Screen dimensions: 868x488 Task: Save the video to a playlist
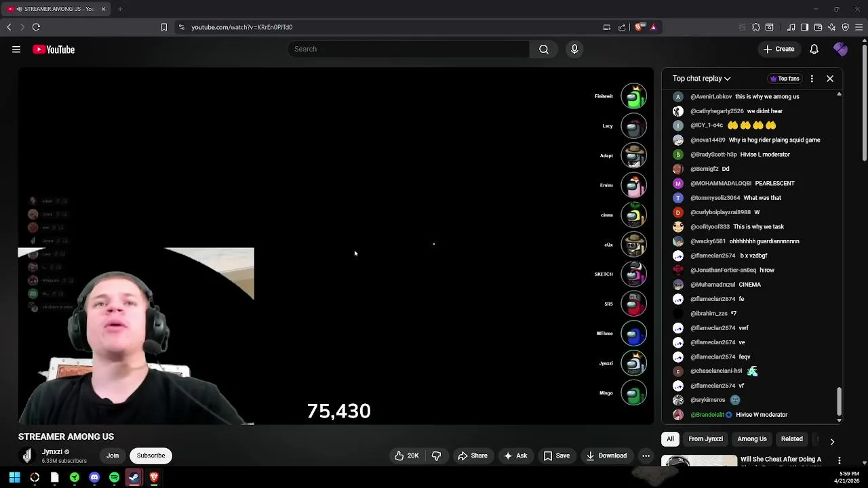(x=556, y=455)
